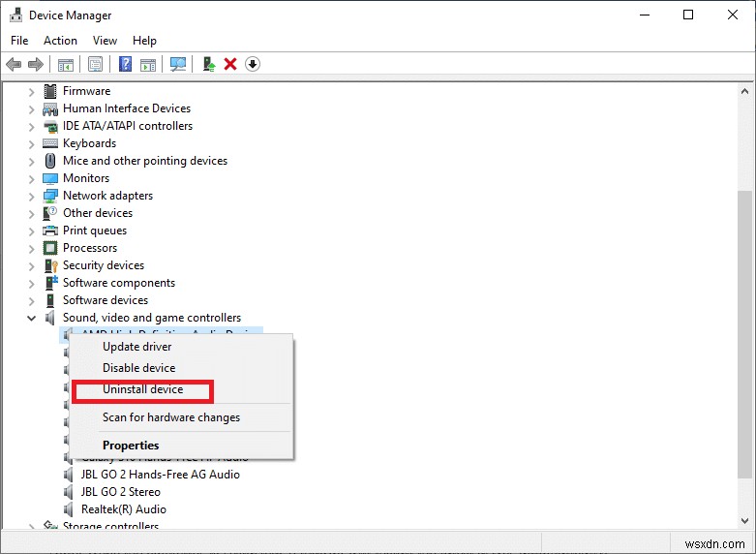Expand the Firmware node
Image resolution: width=756 pixels, height=554 pixels.
31,91
